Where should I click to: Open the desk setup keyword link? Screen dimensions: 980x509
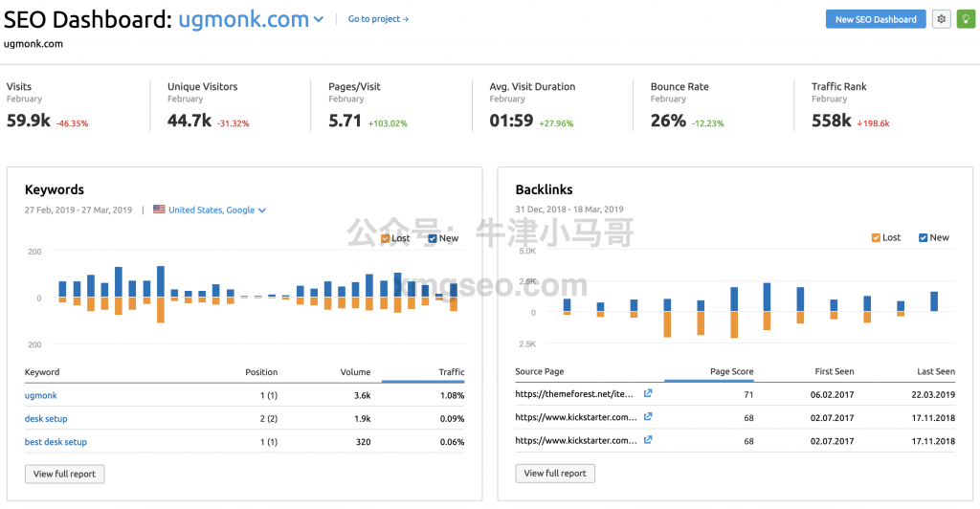coord(46,418)
